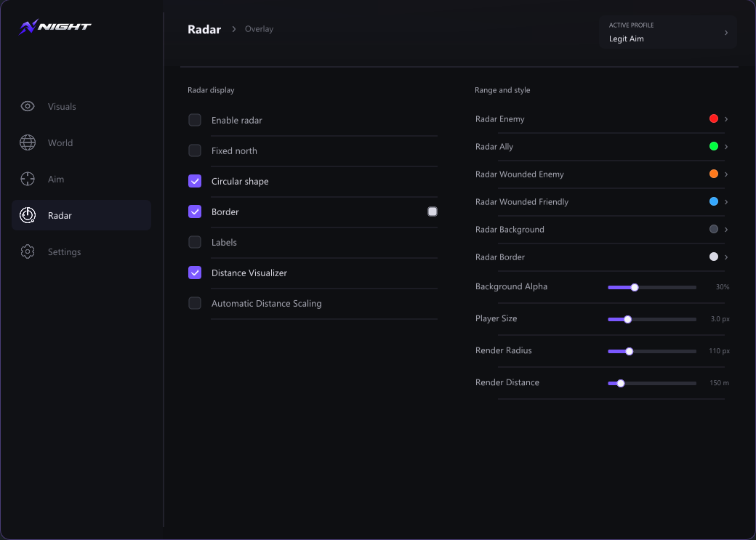Toggle Fixed north checkbox
Screen dimensions: 756x540
pyautogui.click(x=195, y=150)
